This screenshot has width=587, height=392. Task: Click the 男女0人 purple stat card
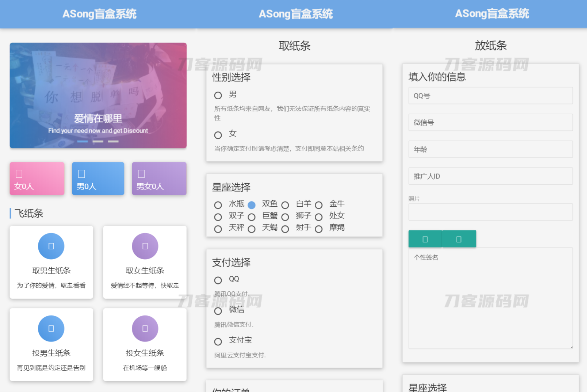click(x=159, y=178)
